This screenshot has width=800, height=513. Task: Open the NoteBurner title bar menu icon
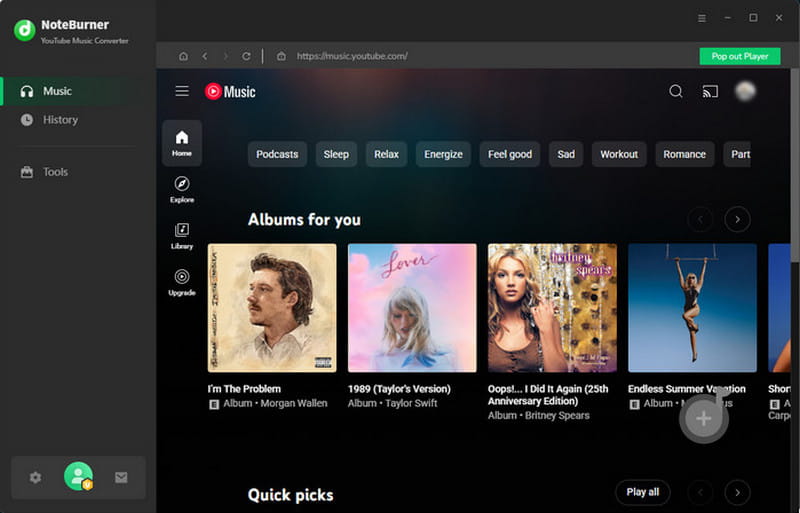pos(702,18)
